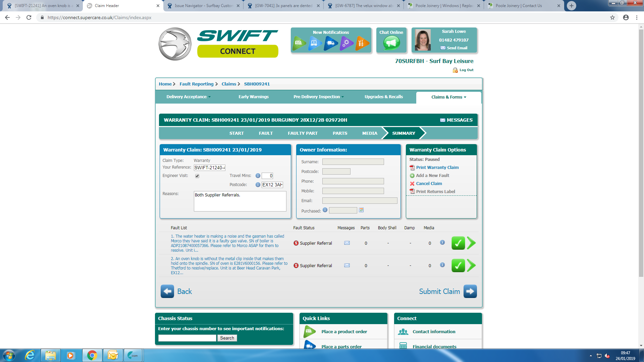Click the chassis number input field
644x362 pixels.
point(187,338)
